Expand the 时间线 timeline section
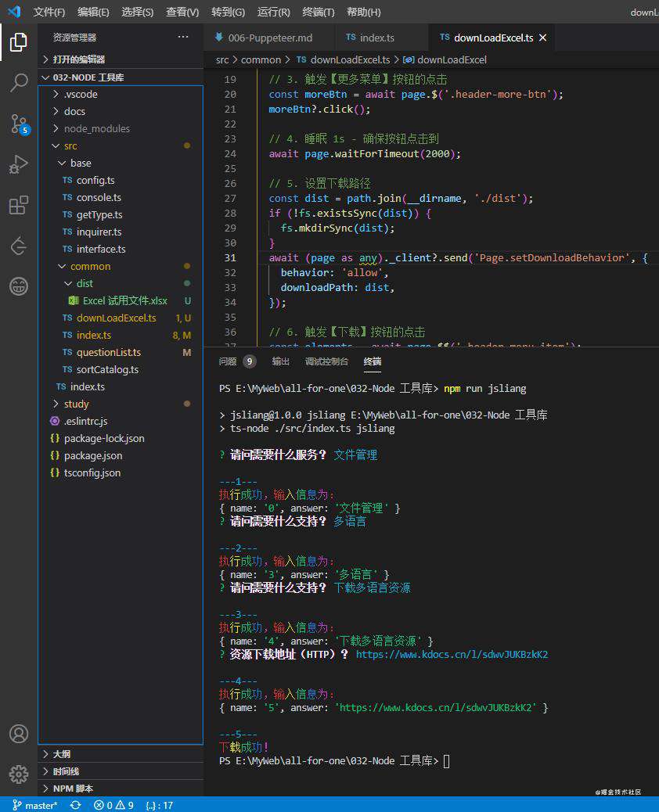The width and height of the screenshot is (659, 812). (x=121, y=771)
